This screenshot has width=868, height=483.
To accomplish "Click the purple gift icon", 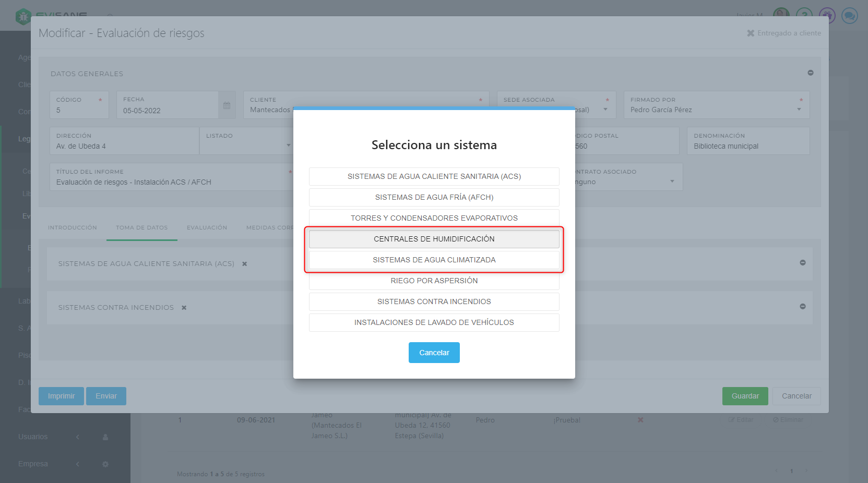I will 827,16.
